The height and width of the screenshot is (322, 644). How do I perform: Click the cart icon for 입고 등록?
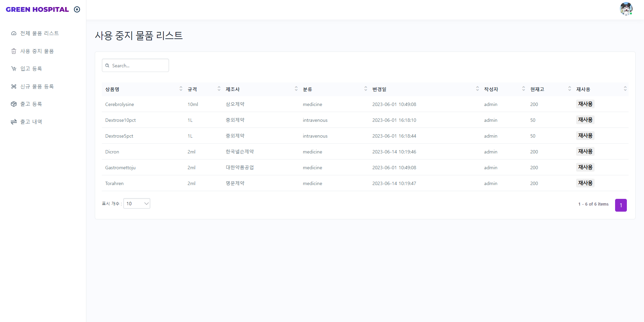[x=14, y=69]
